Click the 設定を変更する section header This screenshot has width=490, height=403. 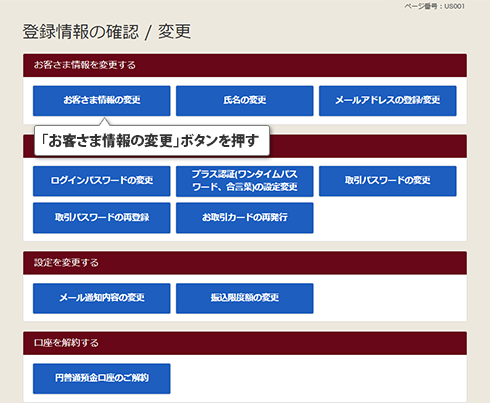(245, 263)
